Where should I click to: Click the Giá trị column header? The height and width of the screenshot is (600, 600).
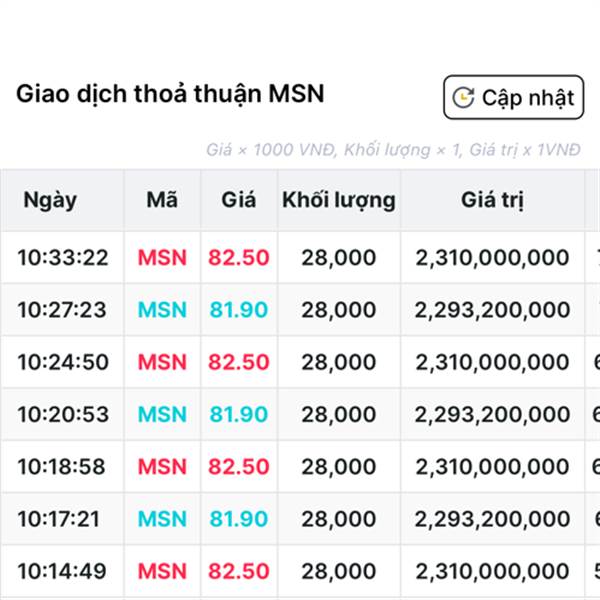coord(492,199)
